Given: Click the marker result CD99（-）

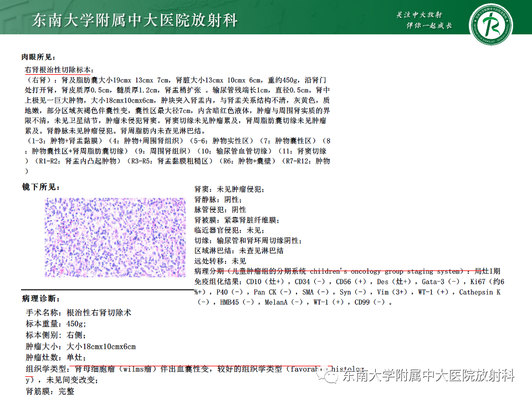Looking at the screenshot, I should pyautogui.click(x=370, y=303).
